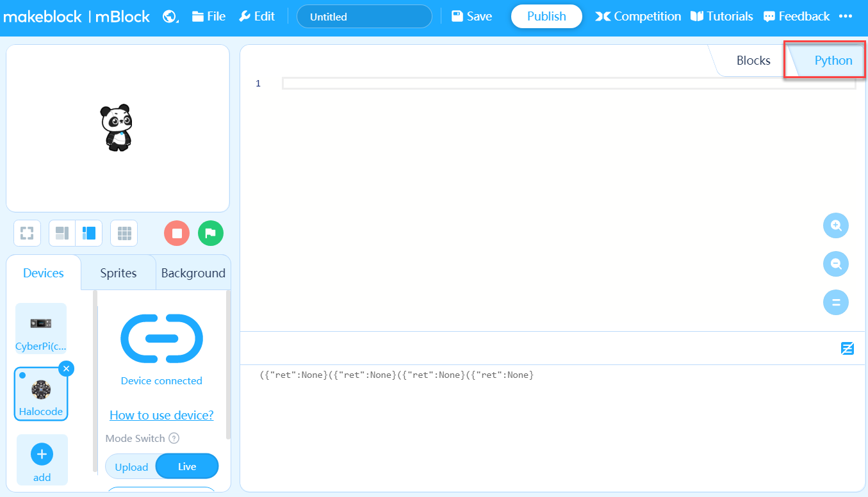The width and height of the screenshot is (868, 497).
Task: Reset editor zoom to default
Action: [x=835, y=302]
